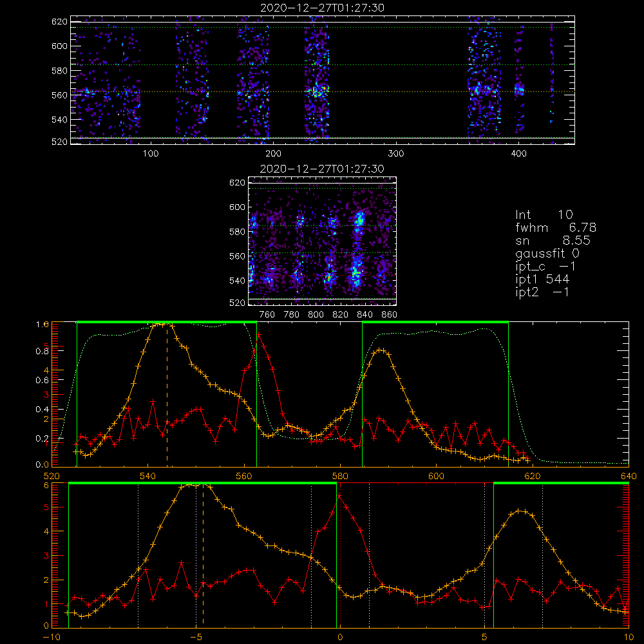Click x-axis label 800 of small image
The image size is (644, 644).
[x=316, y=315]
